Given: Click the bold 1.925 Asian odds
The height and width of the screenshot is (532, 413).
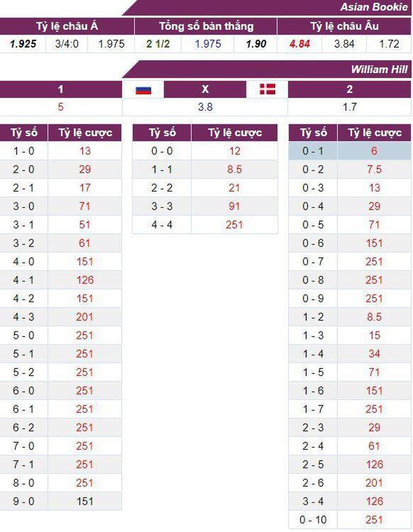Looking at the screenshot, I should pyautogui.click(x=23, y=44).
